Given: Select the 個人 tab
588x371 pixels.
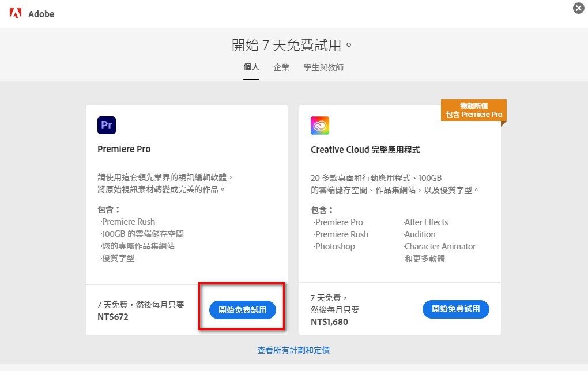Looking at the screenshot, I should tap(251, 67).
